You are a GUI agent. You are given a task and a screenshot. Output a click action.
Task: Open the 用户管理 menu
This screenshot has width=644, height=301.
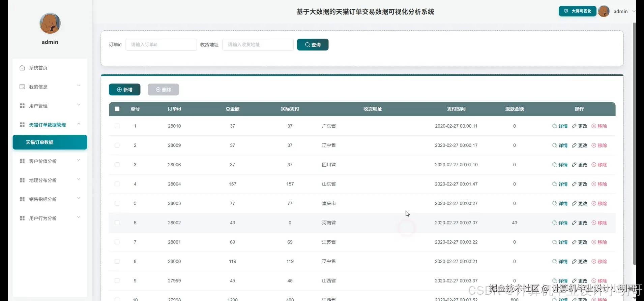(50, 106)
